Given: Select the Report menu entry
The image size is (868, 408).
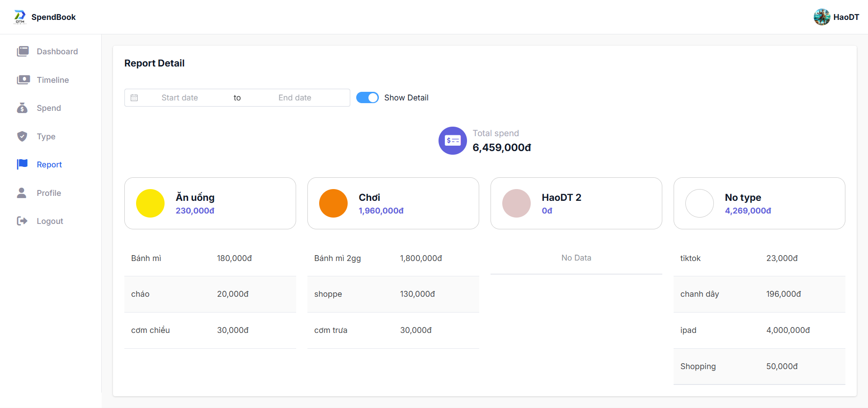Looking at the screenshot, I should [x=49, y=164].
